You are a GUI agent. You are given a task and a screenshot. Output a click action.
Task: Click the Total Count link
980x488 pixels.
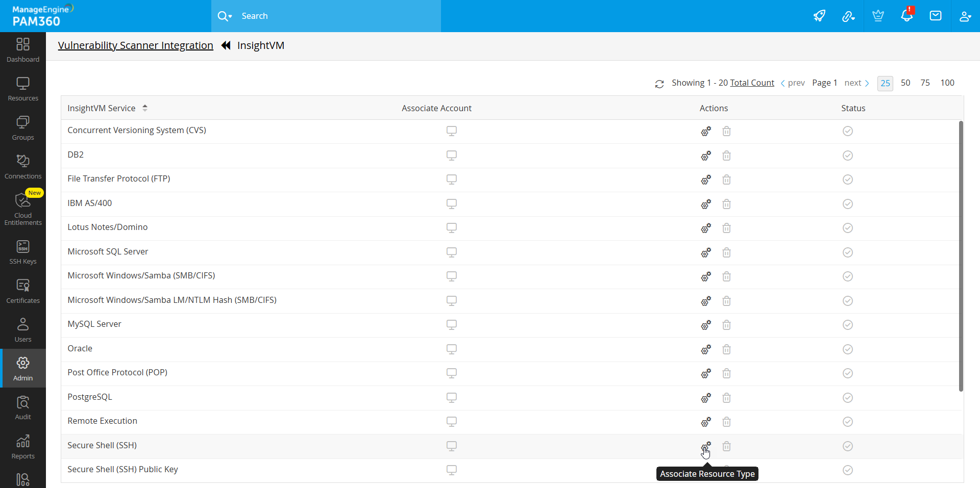click(x=751, y=82)
